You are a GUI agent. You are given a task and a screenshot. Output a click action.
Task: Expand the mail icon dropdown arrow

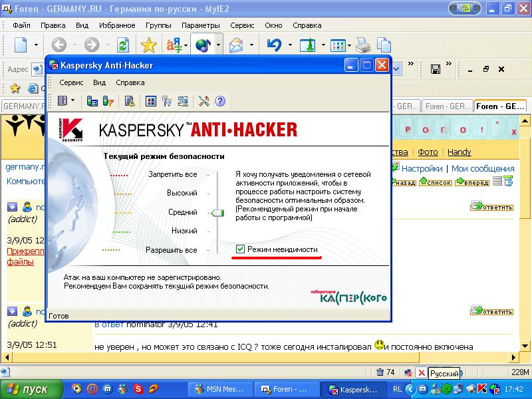[251, 45]
